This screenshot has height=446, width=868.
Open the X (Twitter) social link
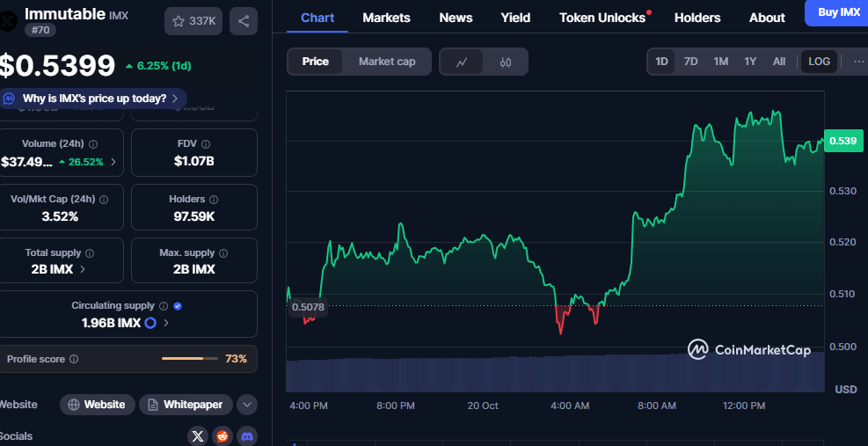click(198, 435)
